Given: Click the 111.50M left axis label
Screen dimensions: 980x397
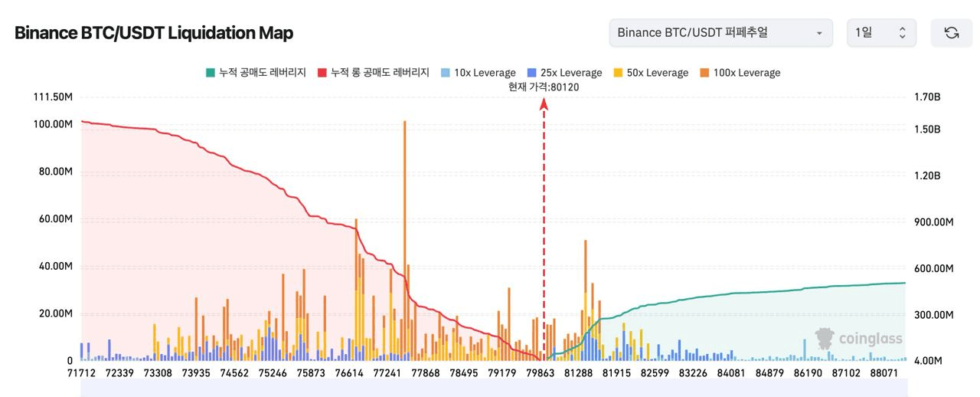Looking at the screenshot, I should [x=54, y=97].
